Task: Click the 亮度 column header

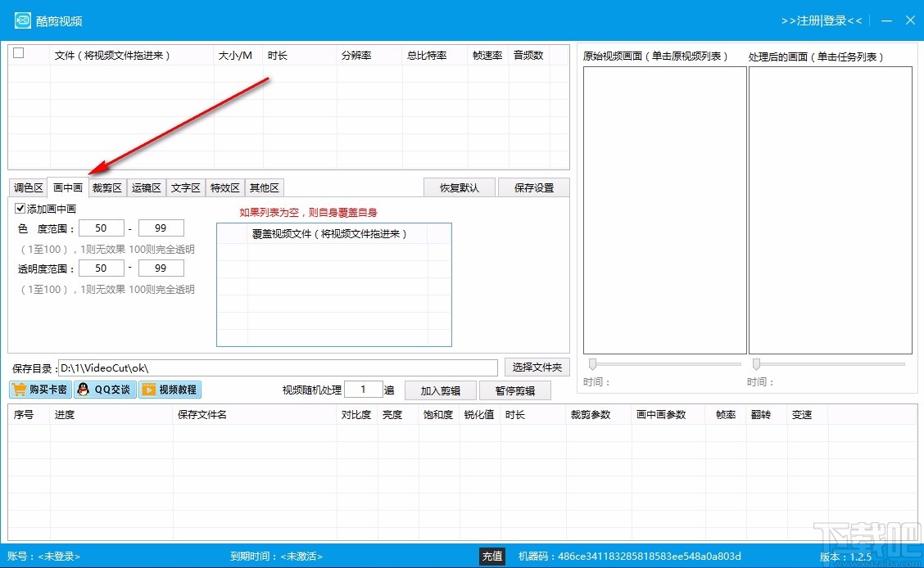Action: pos(398,415)
